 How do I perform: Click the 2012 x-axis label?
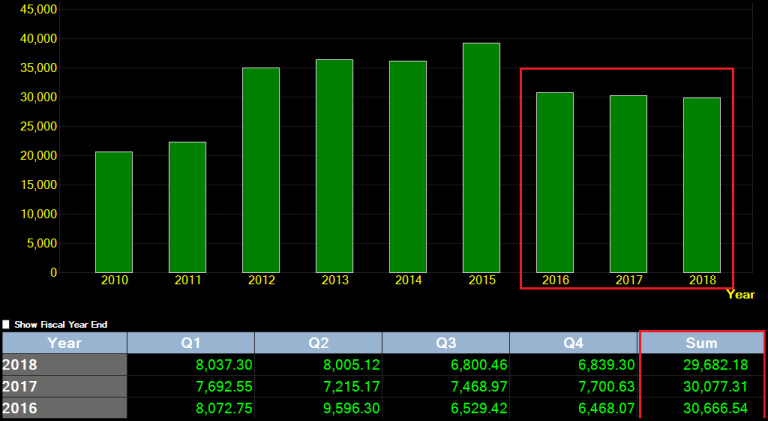262,280
